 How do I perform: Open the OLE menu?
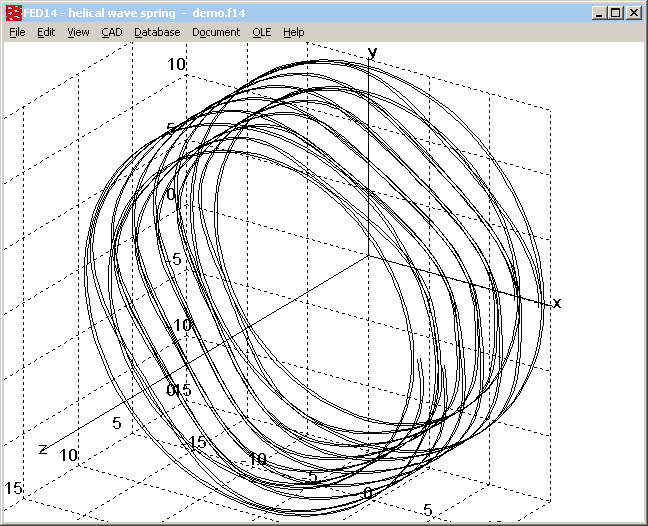pyautogui.click(x=261, y=32)
